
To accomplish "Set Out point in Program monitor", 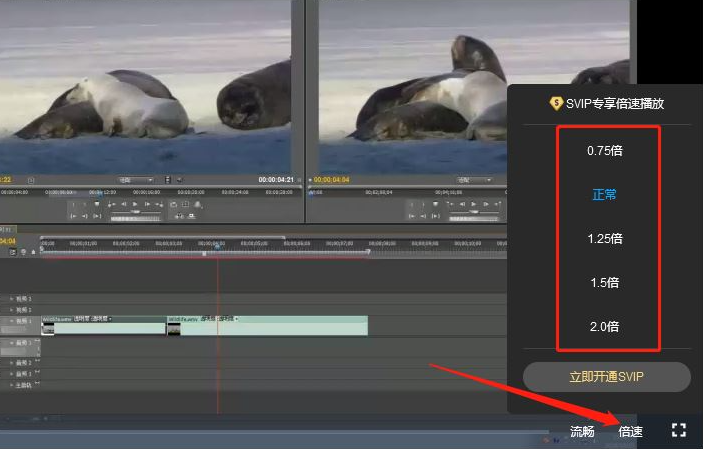I will 423,205.
